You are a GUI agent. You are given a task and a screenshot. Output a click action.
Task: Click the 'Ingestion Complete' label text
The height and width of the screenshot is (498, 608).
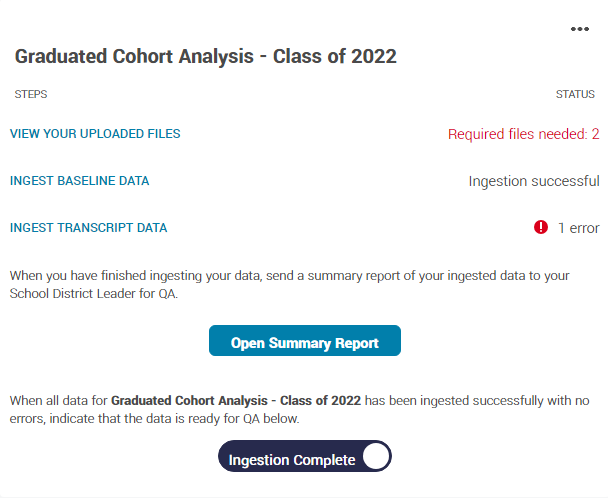point(292,460)
